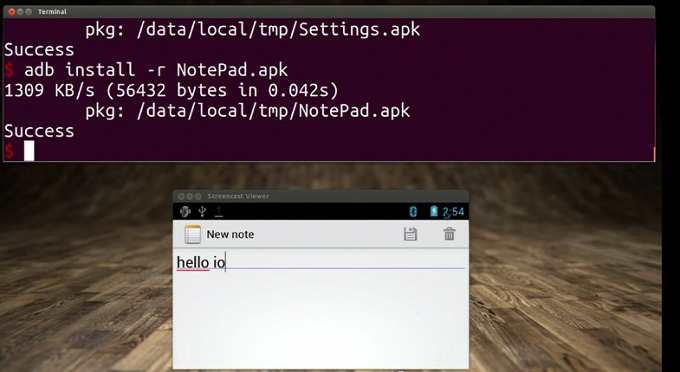Maximize the Screencast Viewer window
The image size is (680, 372).
click(198, 196)
